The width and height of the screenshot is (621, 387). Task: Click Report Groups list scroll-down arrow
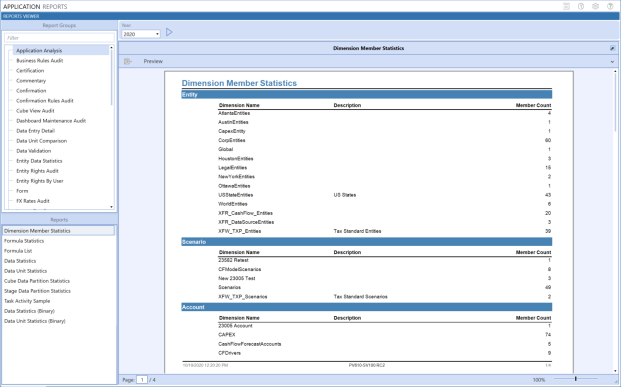[x=111, y=207]
